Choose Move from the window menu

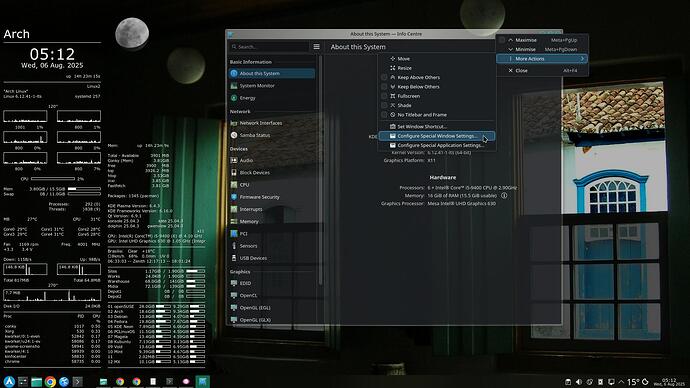point(437,59)
